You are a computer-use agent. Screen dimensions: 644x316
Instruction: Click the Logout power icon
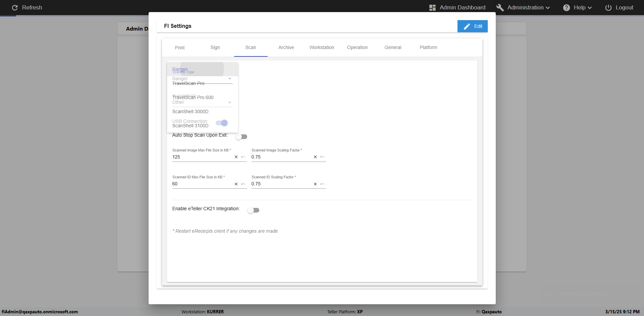tap(608, 7)
